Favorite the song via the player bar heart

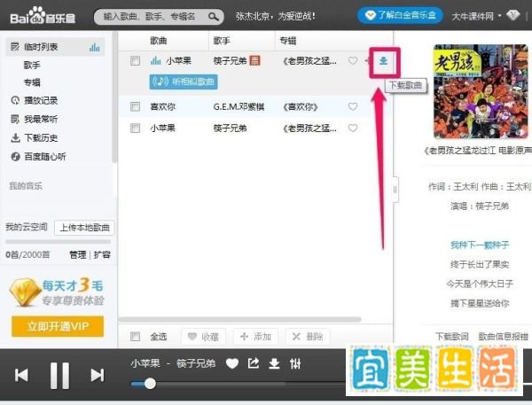[x=232, y=363]
